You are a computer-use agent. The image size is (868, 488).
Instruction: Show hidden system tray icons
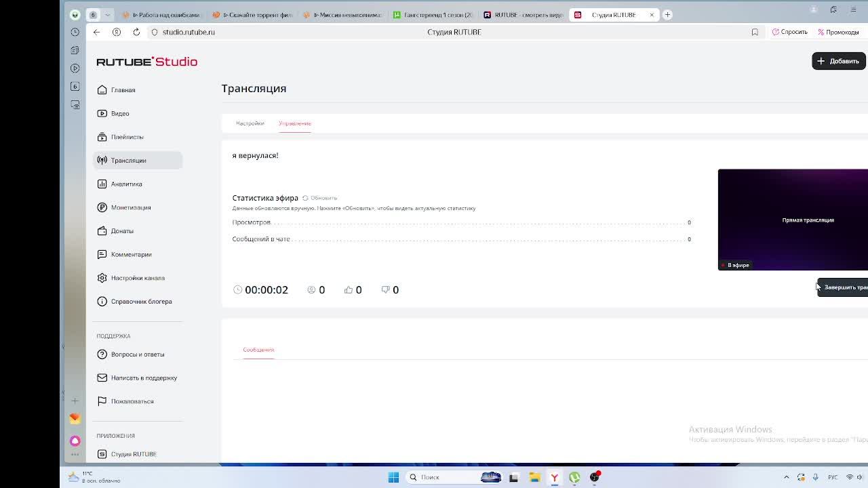(x=787, y=477)
